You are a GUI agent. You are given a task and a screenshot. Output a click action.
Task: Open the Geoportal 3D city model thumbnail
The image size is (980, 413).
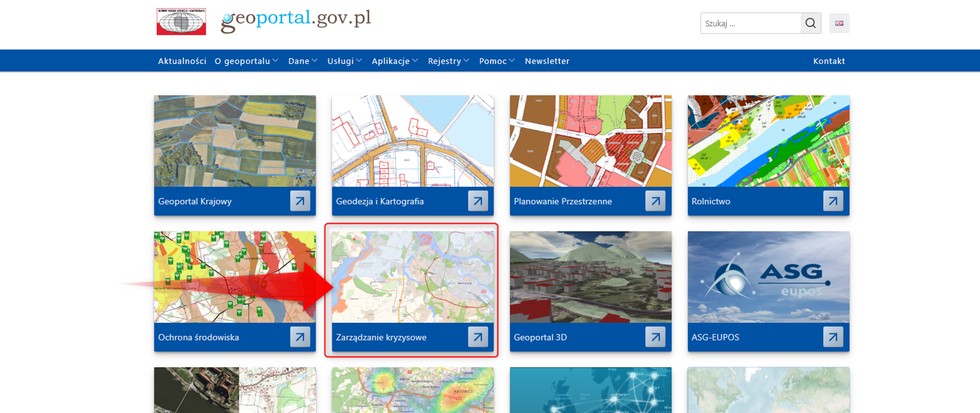click(591, 277)
